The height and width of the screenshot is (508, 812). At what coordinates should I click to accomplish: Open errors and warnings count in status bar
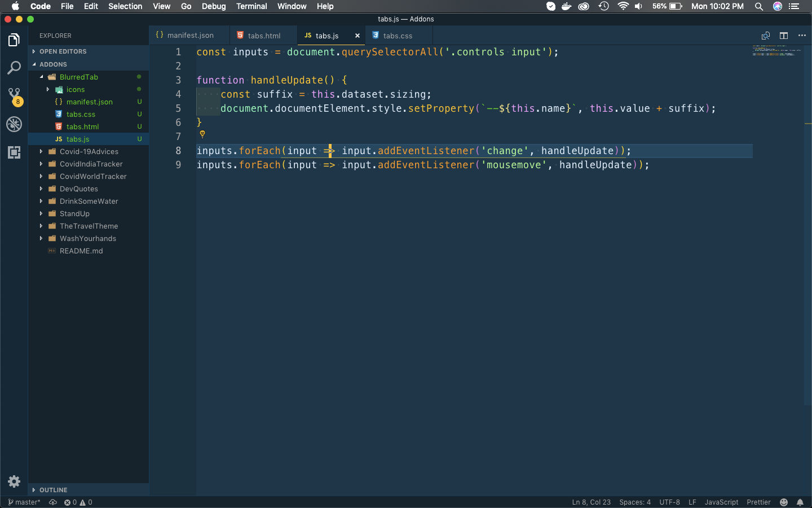78,502
